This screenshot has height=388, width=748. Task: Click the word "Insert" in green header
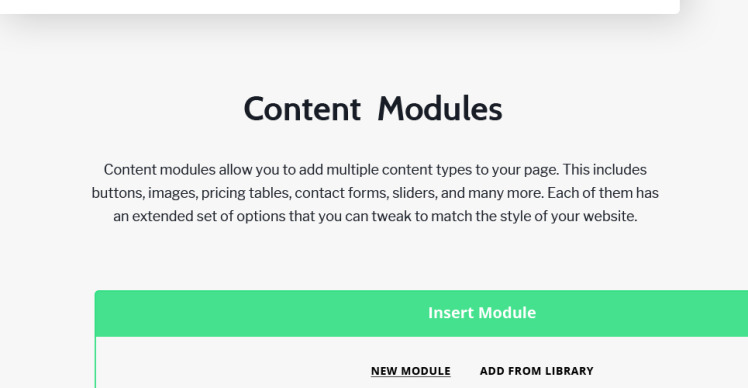click(x=451, y=313)
